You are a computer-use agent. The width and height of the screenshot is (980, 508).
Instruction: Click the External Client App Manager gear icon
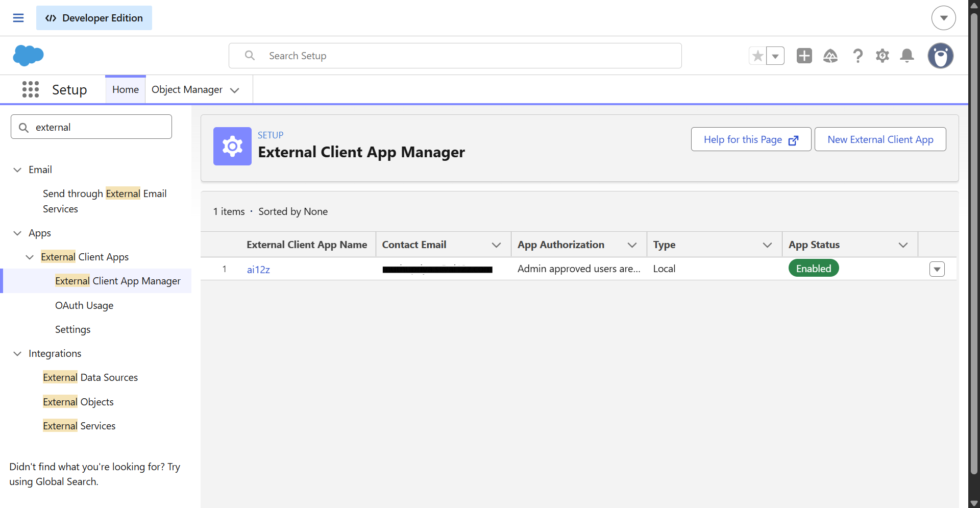click(x=232, y=146)
